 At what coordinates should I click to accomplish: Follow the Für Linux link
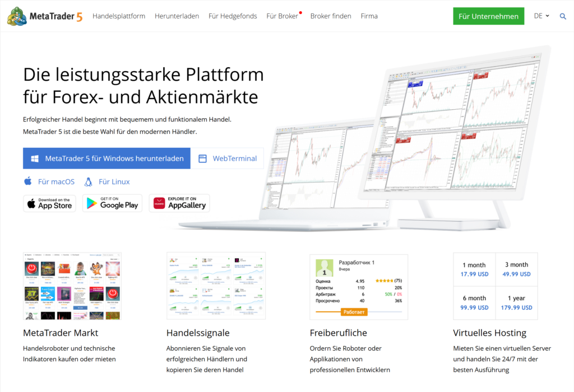[x=114, y=182]
